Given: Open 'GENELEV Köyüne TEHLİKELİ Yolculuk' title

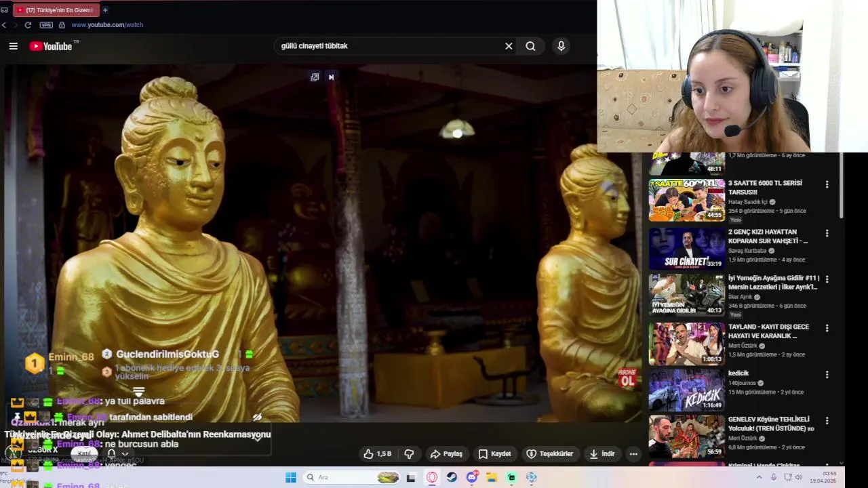Looking at the screenshot, I should pyautogui.click(x=771, y=424).
